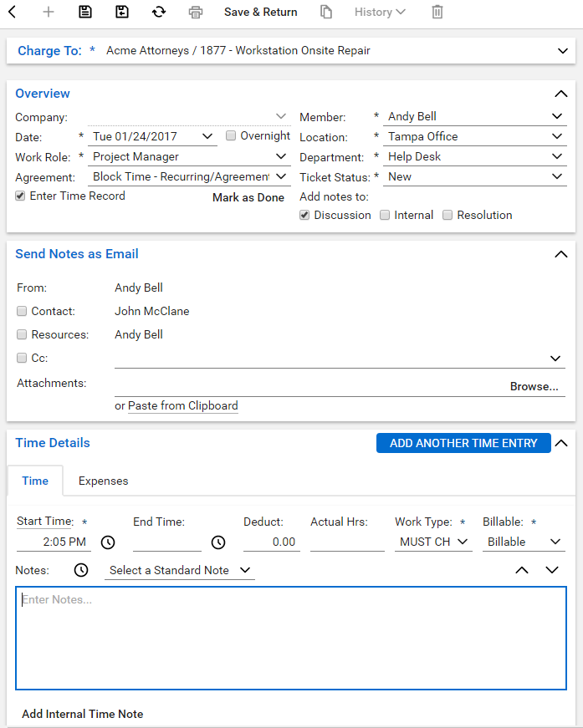Click the Paste from Clipboard link
The width and height of the screenshot is (583, 728).
(x=182, y=405)
